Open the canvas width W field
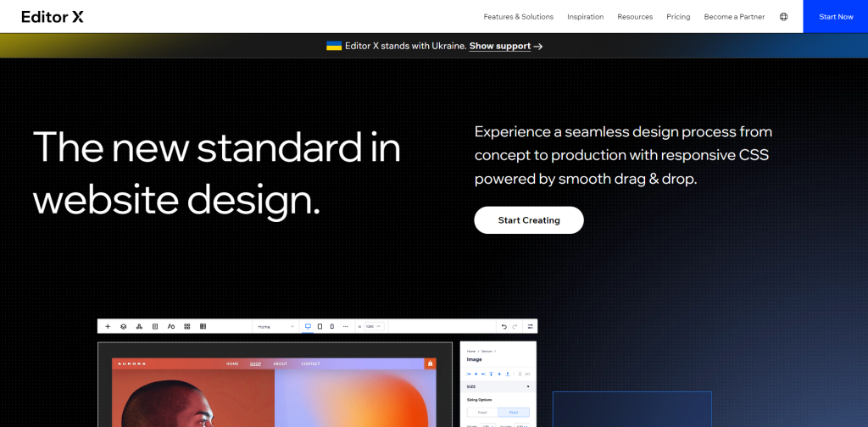The width and height of the screenshot is (868, 427). click(374, 326)
